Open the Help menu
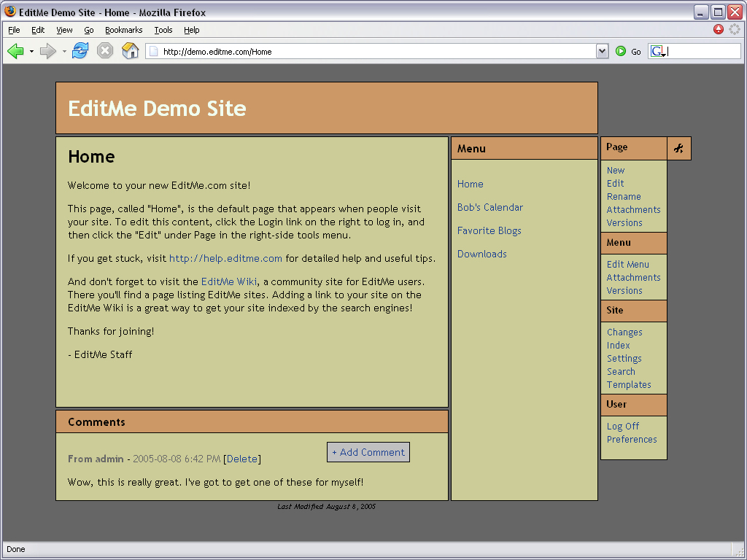Viewport: 747px width, 560px height. [x=192, y=30]
